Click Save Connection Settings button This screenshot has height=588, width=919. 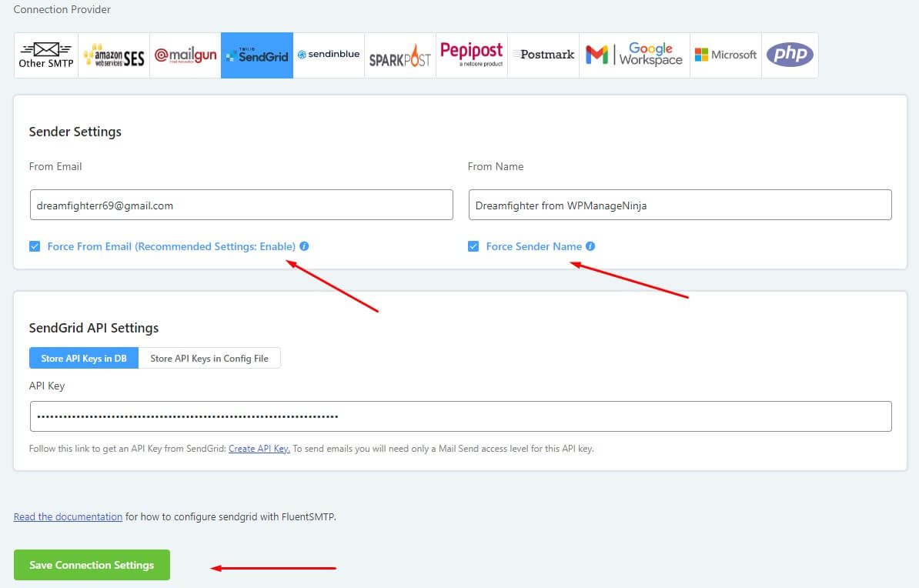click(x=92, y=565)
